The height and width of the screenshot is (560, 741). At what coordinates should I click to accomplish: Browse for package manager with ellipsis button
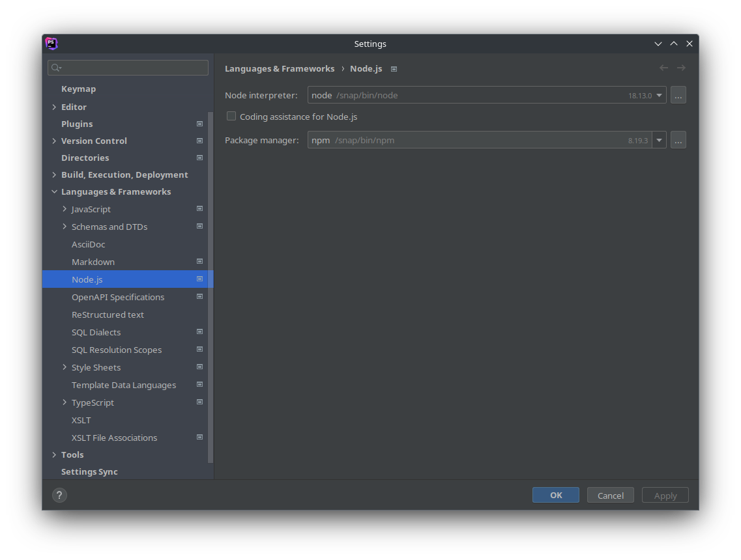tap(678, 140)
